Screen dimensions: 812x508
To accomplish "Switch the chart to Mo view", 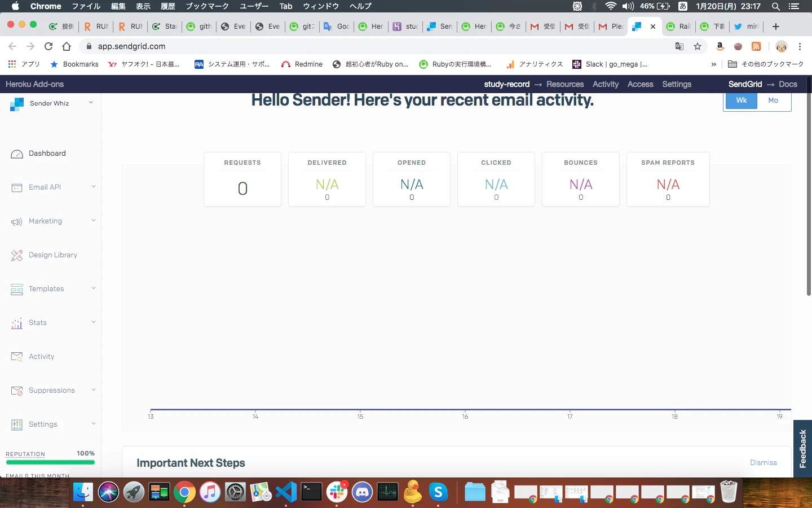I will [773, 100].
